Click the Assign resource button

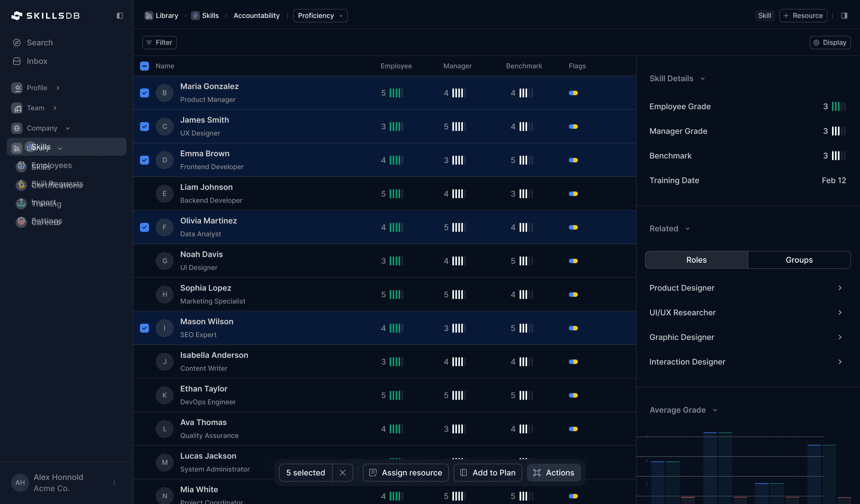(405, 473)
